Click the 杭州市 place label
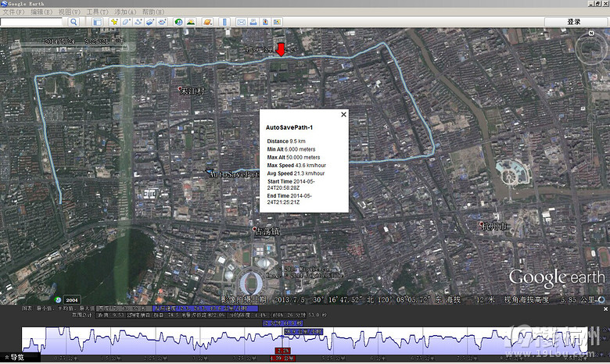The image size is (610, 364). click(494, 226)
